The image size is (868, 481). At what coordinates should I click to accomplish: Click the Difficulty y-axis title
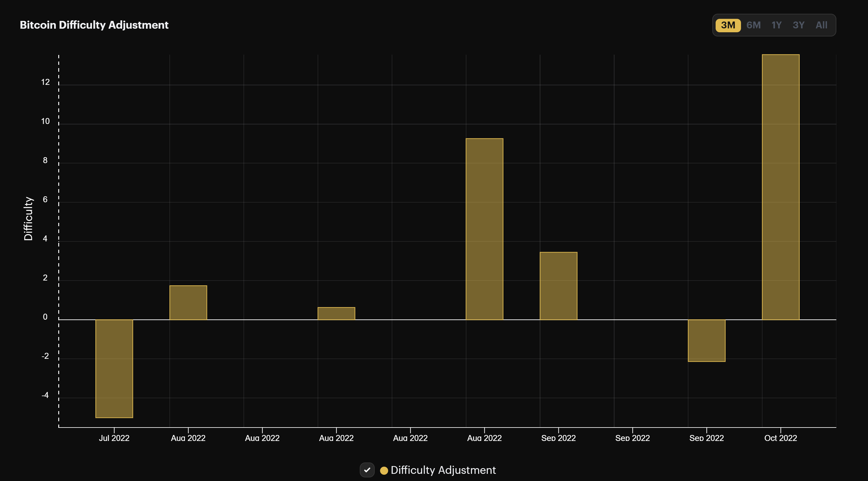[x=28, y=219]
